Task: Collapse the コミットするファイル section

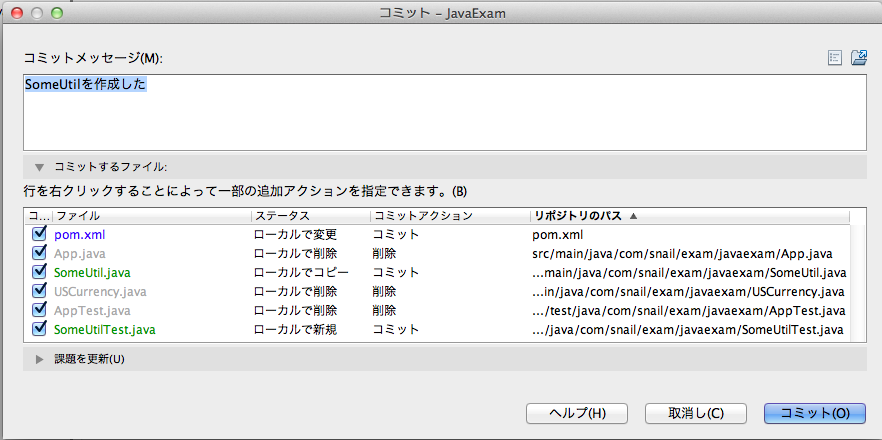Action: (39, 167)
